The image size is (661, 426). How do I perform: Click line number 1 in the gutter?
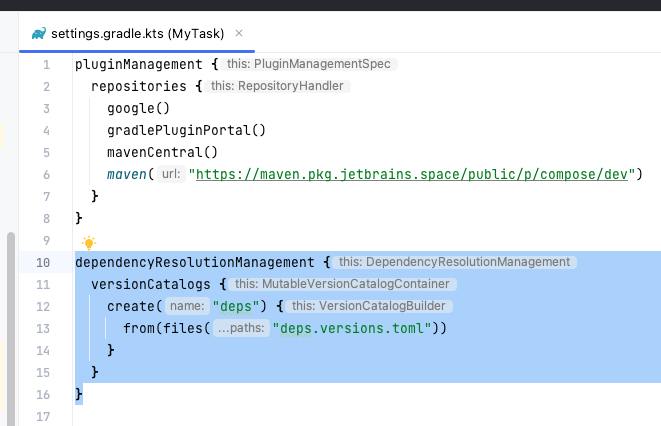pyautogui.click(x=45, y=64)
